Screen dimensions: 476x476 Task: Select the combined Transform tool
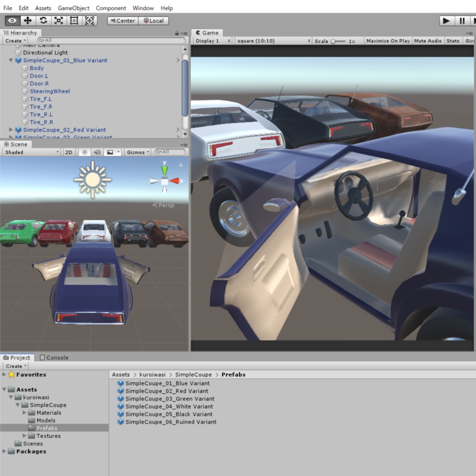[x=90, y=21]
